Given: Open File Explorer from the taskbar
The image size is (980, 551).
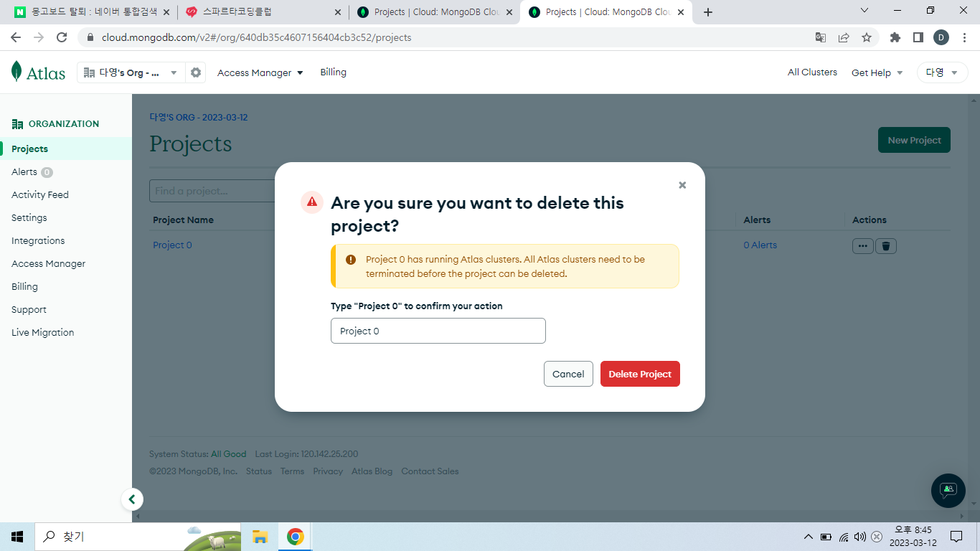Looking at the screenshot, I should (x=260, y=536).
